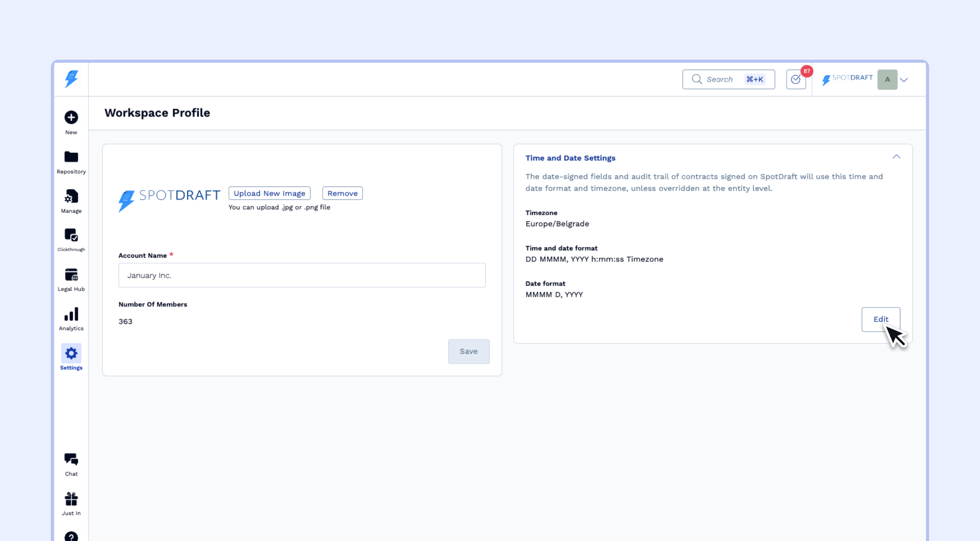Collapse the Time and Date Settings panel

(896, 157)
